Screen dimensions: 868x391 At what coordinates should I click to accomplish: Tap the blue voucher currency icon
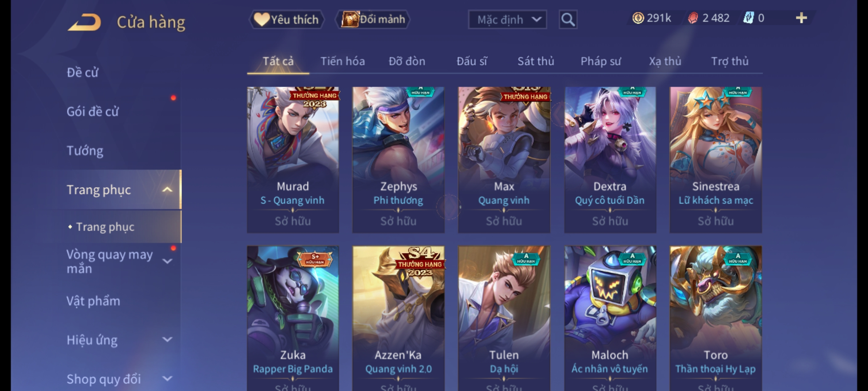(748, 18)
